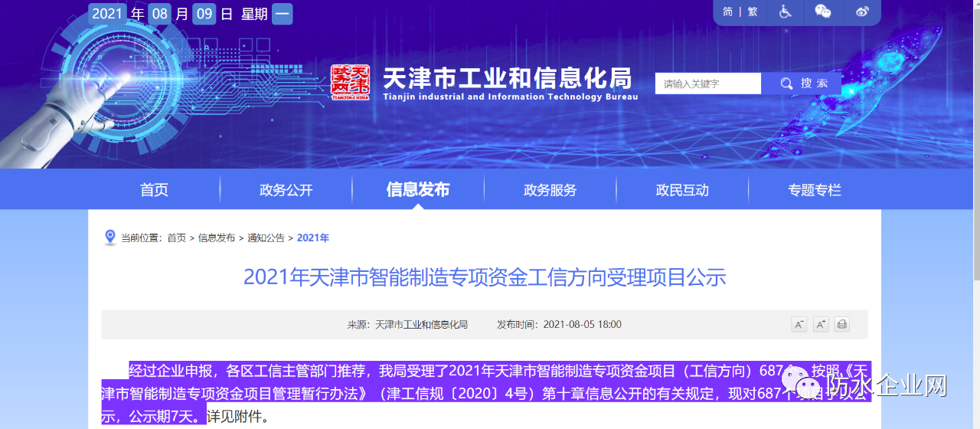Open the 政务服务 navigation tab
The image size is (980, 429).
[x=550, y=190]
